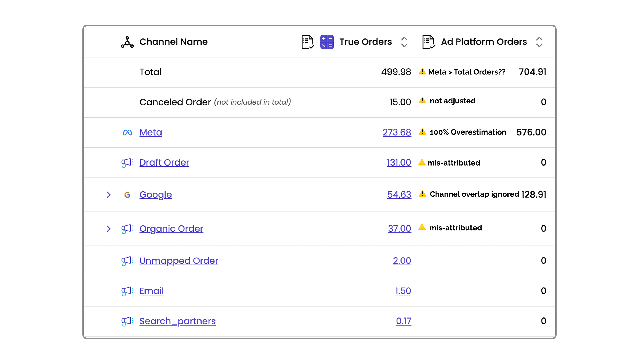Screen dimensions: 639x364
Task: Click the megaphone icon next to Draft Order
Action: coord(127,163)
